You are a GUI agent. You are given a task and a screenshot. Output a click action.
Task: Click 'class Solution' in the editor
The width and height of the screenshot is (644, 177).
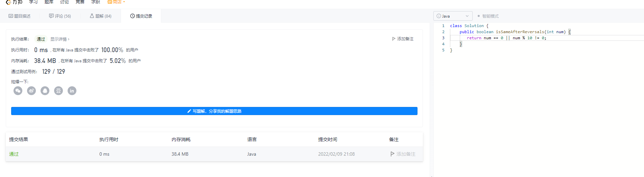(x=467, y=26)
